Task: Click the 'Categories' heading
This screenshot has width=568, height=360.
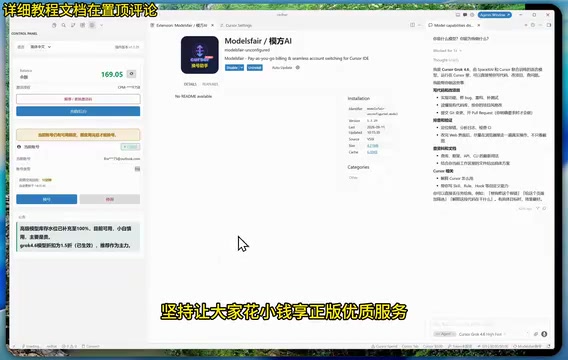Action: (358, 167)
